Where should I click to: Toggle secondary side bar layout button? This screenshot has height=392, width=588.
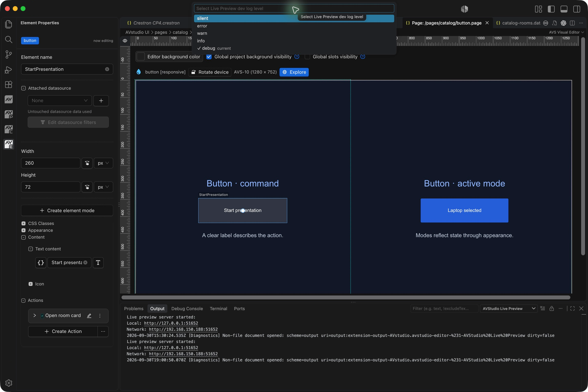pyautogui.click(x=576, y=9)
